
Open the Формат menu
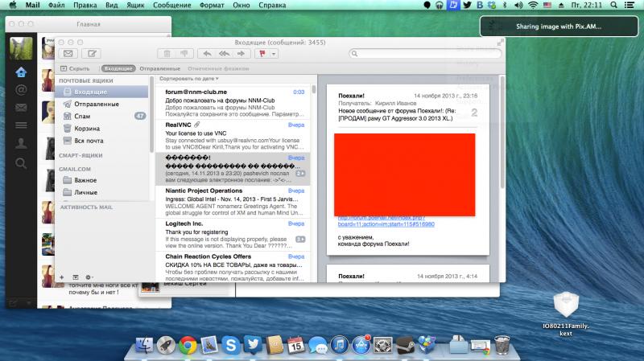212,6
